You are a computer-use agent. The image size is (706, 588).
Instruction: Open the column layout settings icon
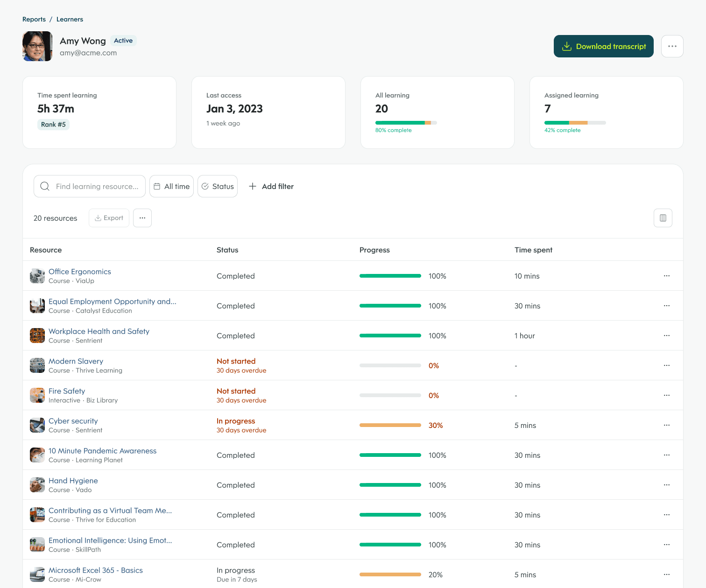click(663, 218)
